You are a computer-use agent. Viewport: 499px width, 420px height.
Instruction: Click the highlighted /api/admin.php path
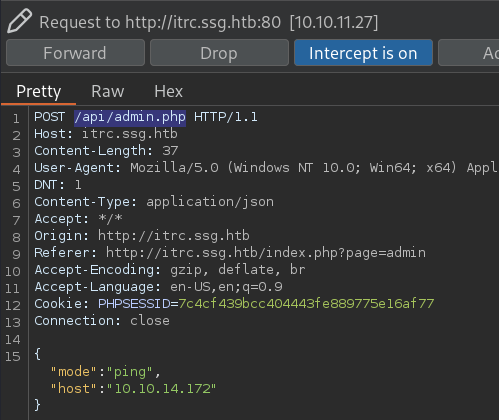(x=130, y=117)
